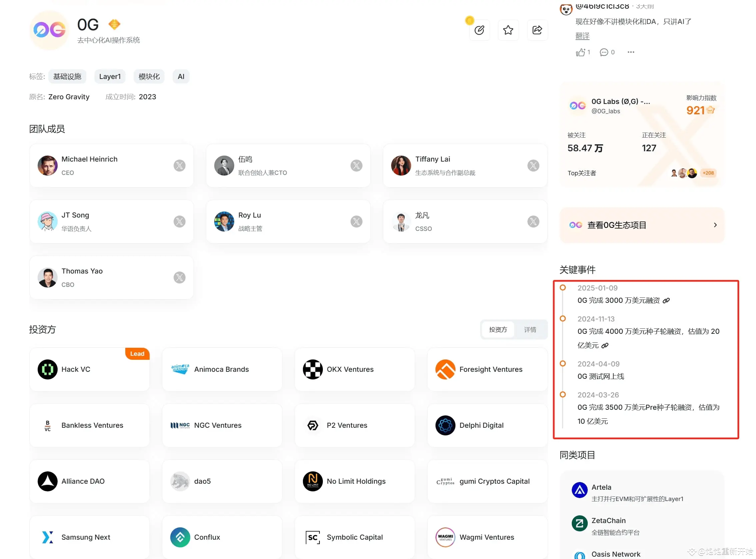Click Michael Heinrich's avatar photo
756x559 pixels.
coord(47,166)
